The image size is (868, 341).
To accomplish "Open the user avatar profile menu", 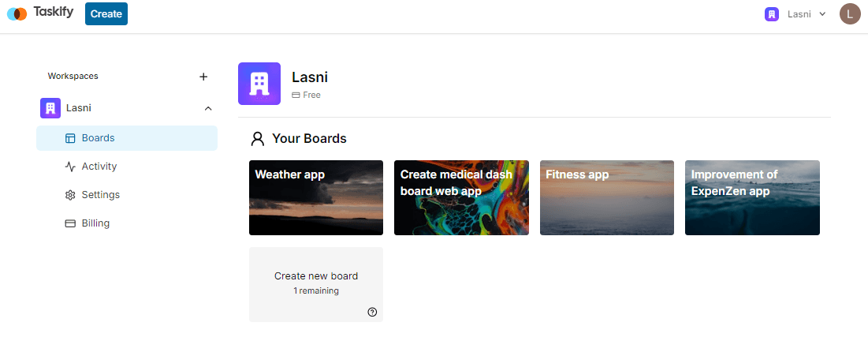I will (x=850, y=13).
